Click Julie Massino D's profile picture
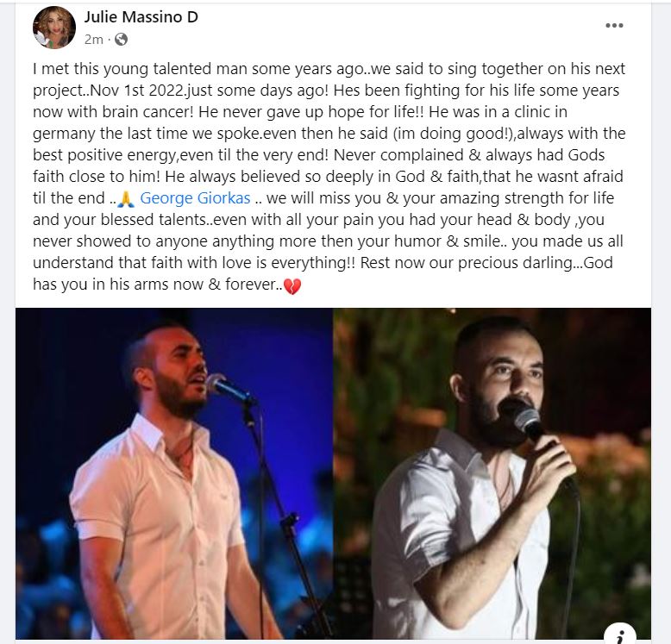 (x=54, y=28)
